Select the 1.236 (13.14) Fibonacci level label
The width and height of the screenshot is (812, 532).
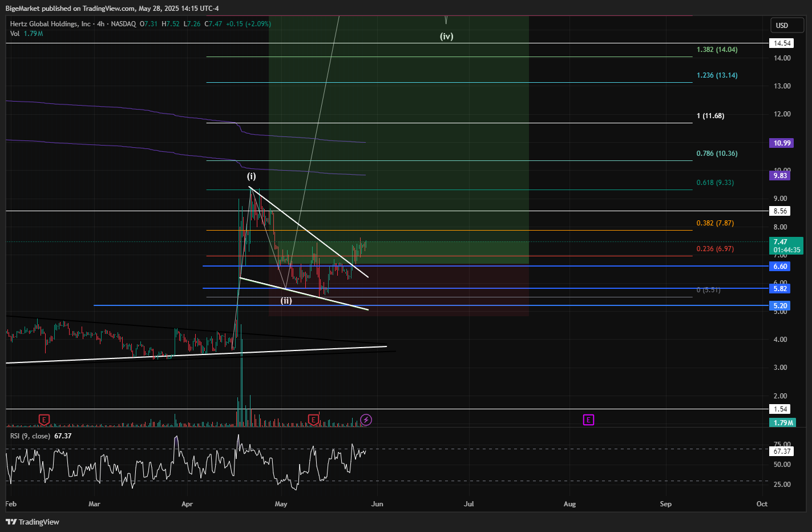[717, 75]
